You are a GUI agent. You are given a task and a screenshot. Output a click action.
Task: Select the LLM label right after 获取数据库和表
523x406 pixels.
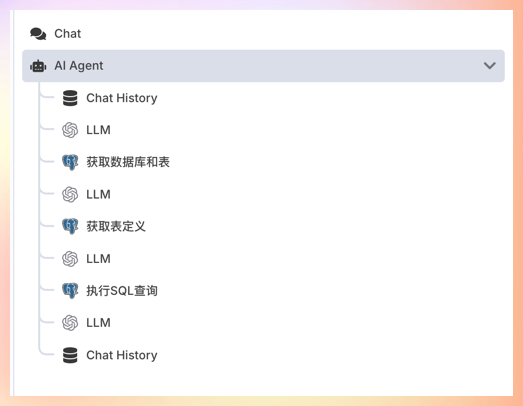tap(98, 194)
